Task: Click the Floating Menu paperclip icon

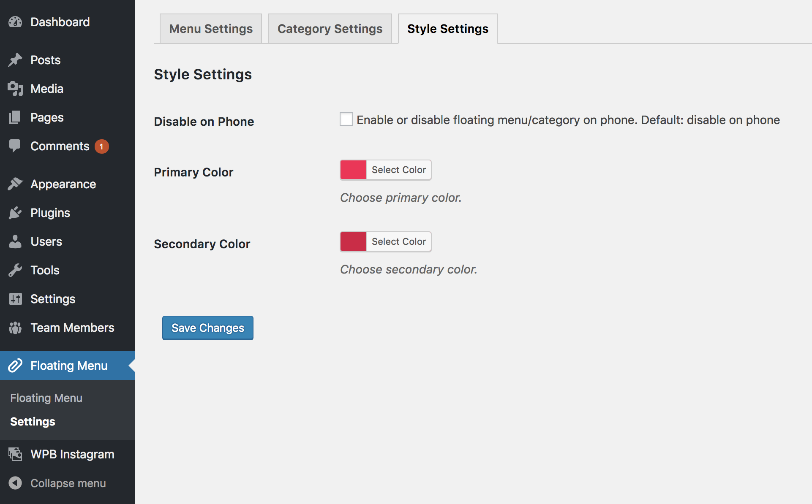Action: tap(15, 366)
